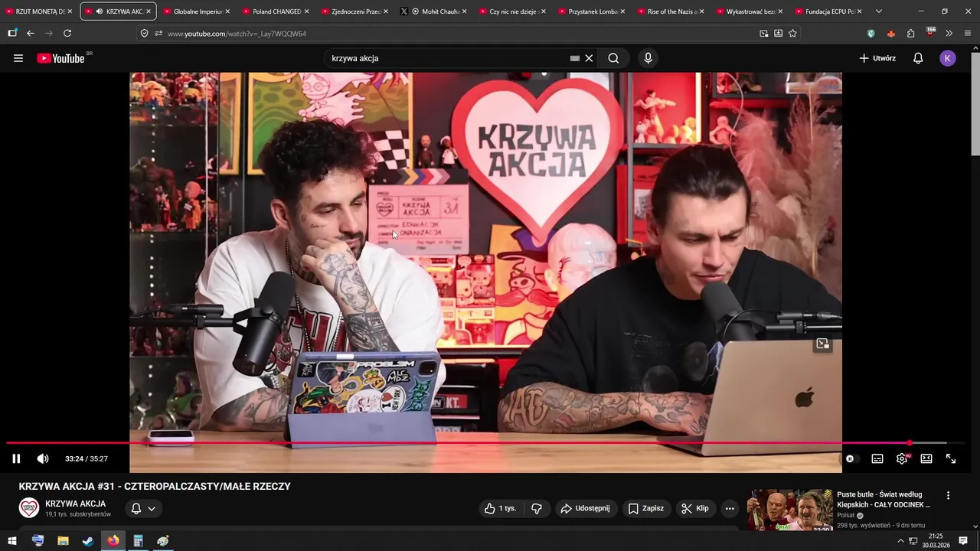
Task: Open subtitles/captions in the player
Action: tap(877, 458)
